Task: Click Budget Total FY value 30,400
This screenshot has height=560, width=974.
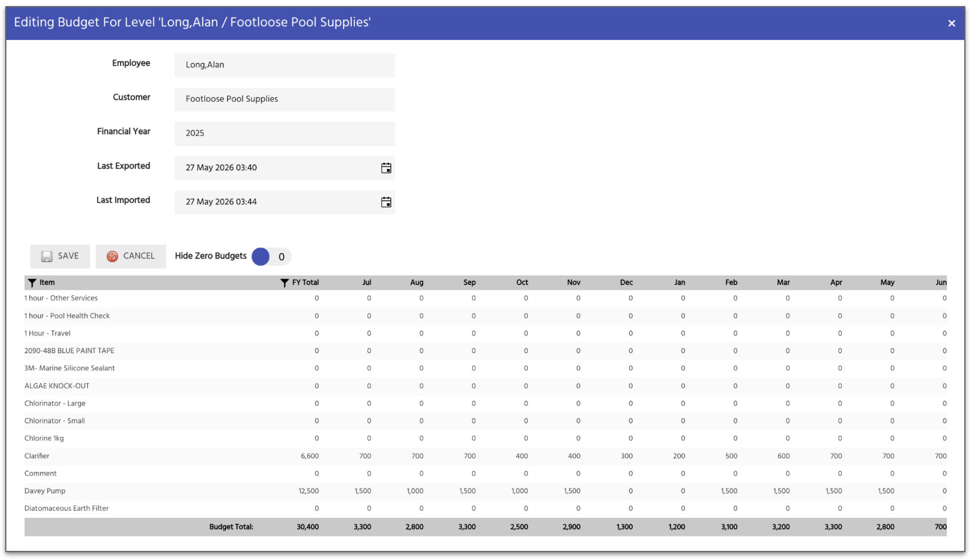Action: pyautogui.click(x=308, y=527)
